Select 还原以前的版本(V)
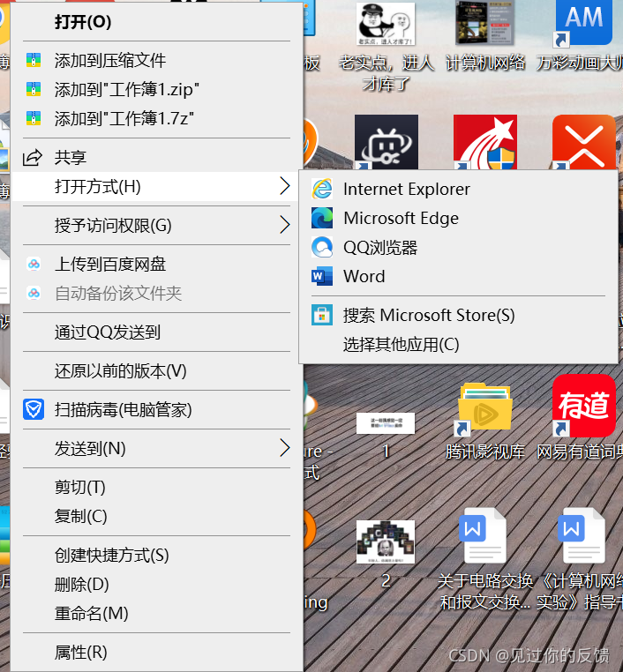The width and height of the screenshot is (623, 672). point(156,370)
